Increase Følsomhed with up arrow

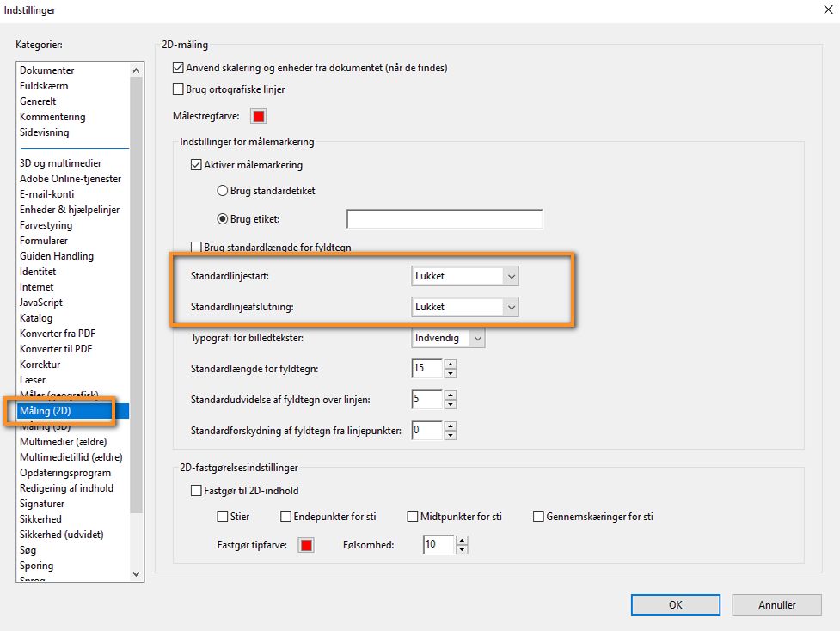(x=462, y=540)
